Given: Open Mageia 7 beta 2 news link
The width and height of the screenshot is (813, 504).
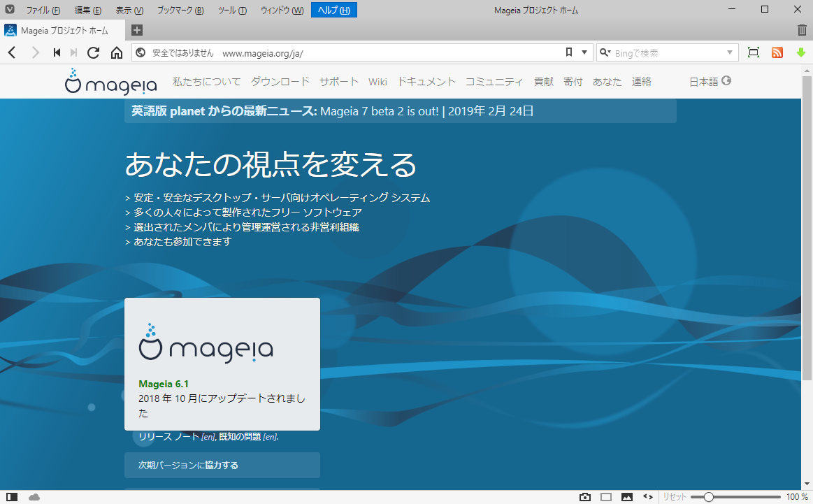Looking at the screenshot, I should 380,111.
